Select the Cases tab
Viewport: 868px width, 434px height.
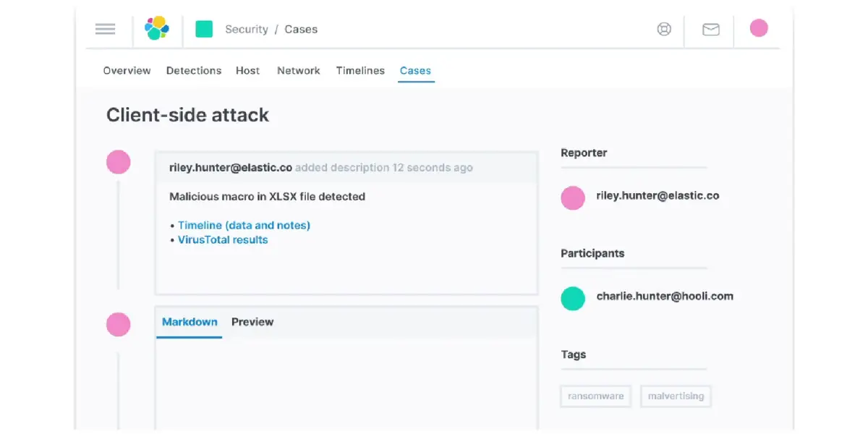point(416,71)
